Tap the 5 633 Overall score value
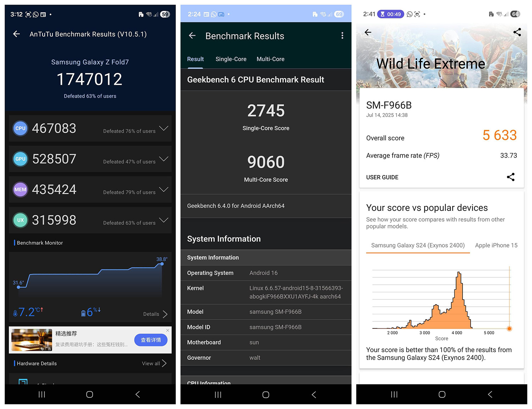The height and width of the screenshot is (409, 532). click(x=499, y=135)
